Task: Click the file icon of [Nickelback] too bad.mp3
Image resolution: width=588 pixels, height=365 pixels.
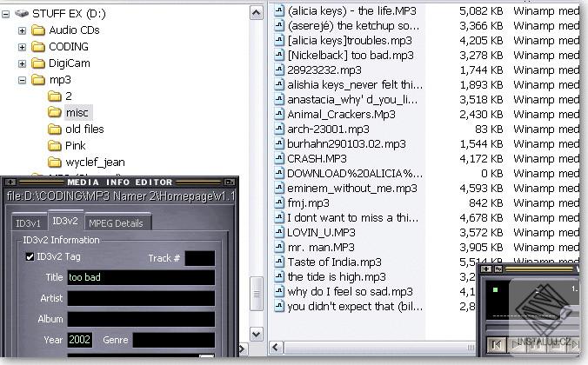Action: point(279,55)
